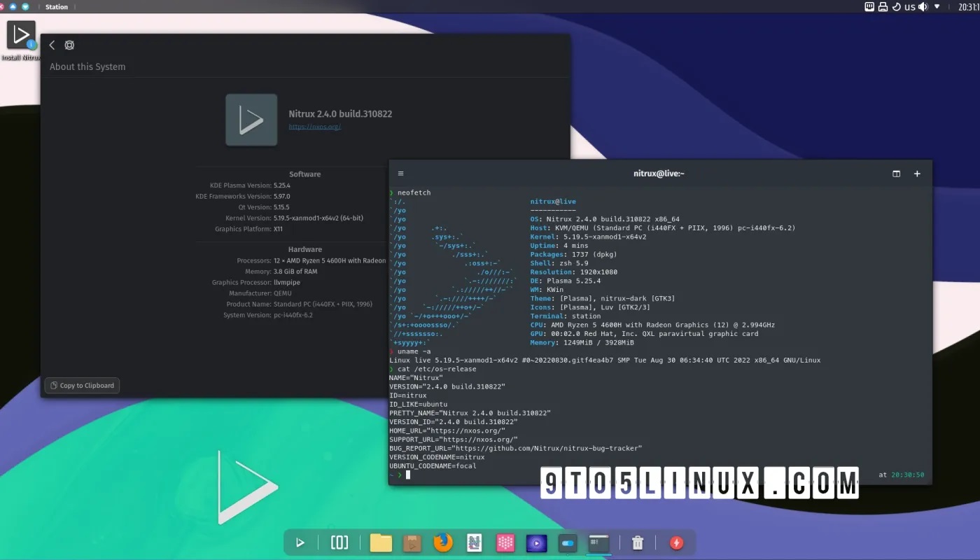Viewport: 980px width, 560px height.
Task: Expand hidden tray icons arrow
Action: point(937,7)
